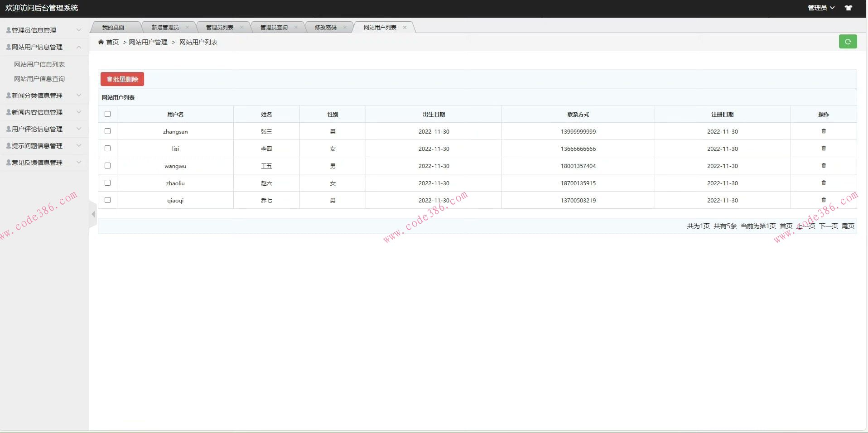Select the wangwu row checkbox
The width and height of the screenshot is (868, 433).
pyautogui.click(x=107, y=166)
